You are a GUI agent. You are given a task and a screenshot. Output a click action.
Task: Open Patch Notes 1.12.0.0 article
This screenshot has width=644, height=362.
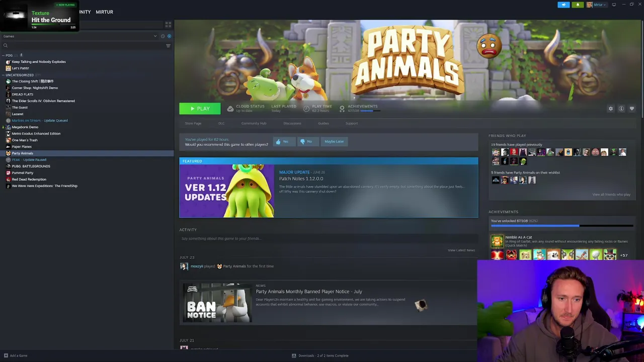[x=301, y=178]
